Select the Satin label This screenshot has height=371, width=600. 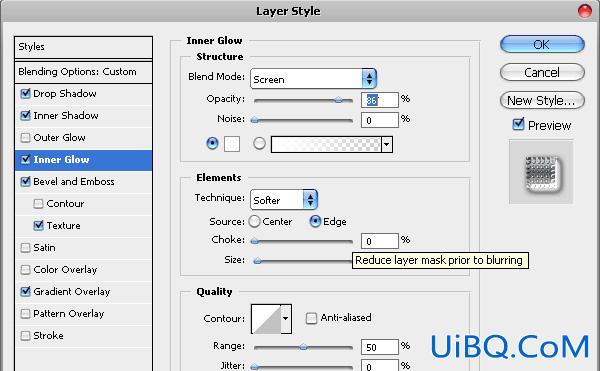44,248
